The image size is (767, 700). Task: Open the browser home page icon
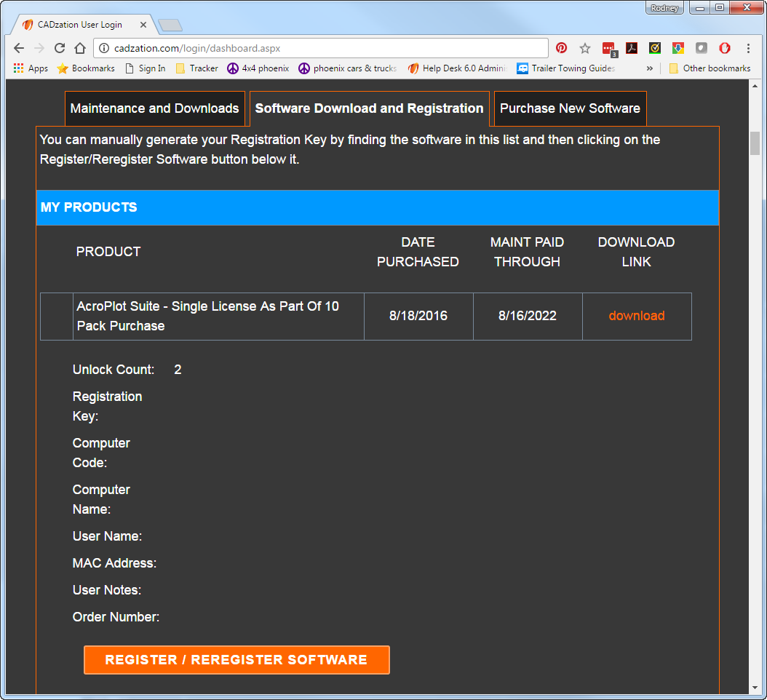point(80,48)
